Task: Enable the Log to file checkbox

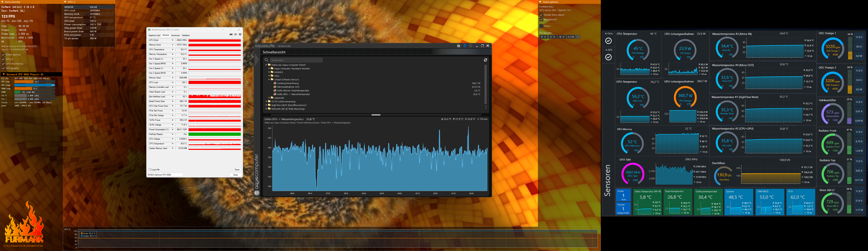Action: 150,170
